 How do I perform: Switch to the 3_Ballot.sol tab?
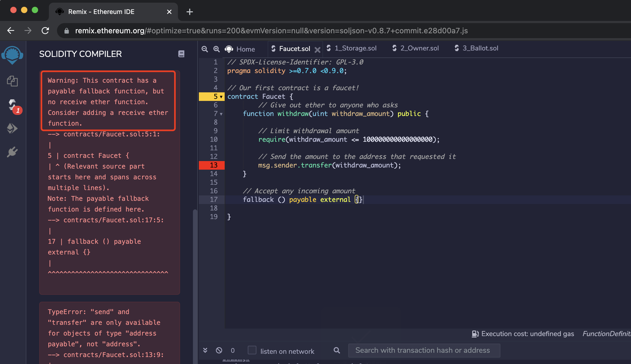click(x=477, y=48)
